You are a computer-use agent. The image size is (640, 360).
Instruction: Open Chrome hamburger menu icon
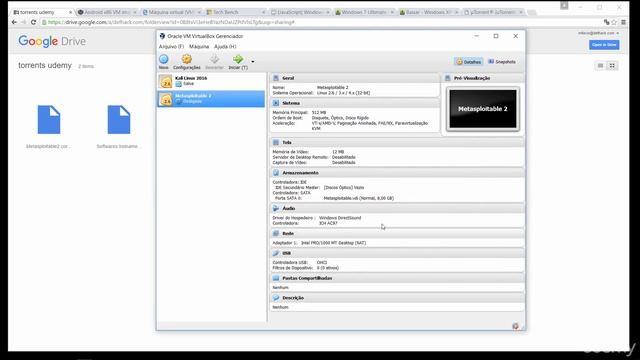tap(623, 22)
